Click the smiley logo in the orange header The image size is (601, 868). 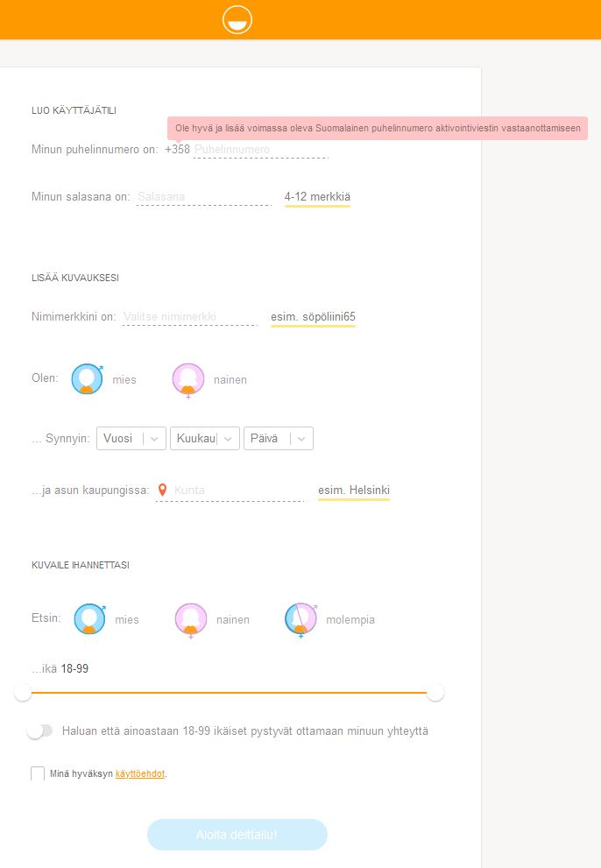[237, 19]
